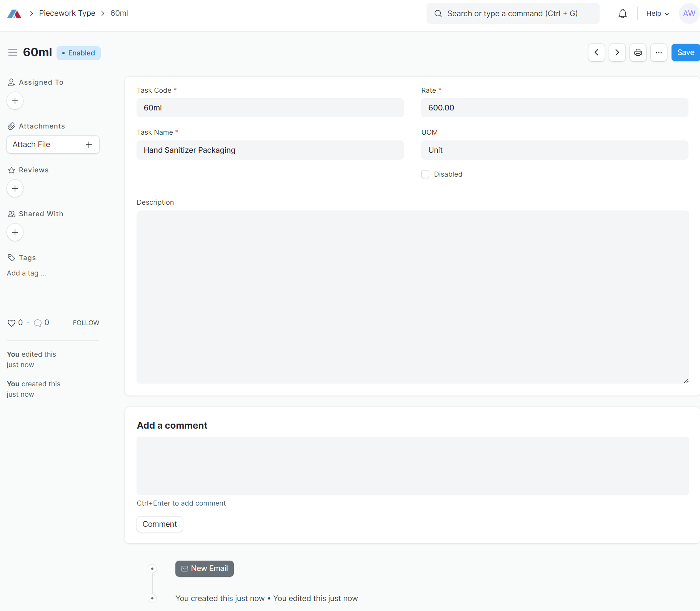The height and width of the screenshot is (611, 700).
Task: Share document using plus under Shared With
Action: coord(15,232)
